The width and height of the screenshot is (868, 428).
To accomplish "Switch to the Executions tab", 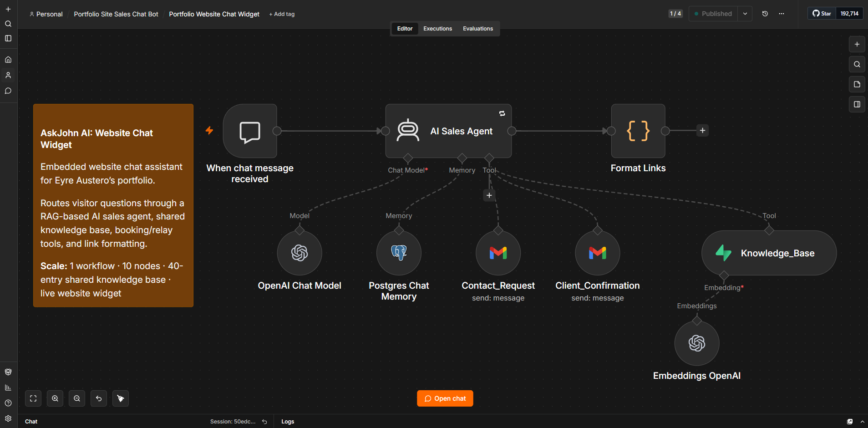I will point(437,29).
